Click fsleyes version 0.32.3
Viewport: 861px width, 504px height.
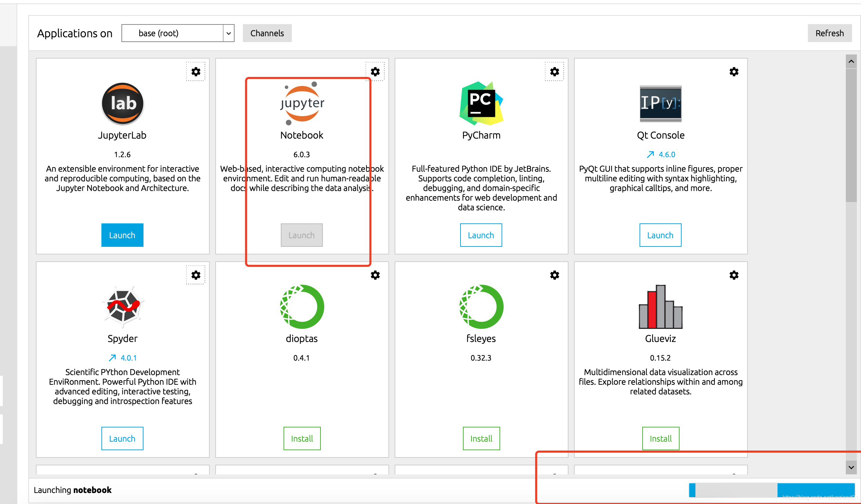tap(481, 358)
